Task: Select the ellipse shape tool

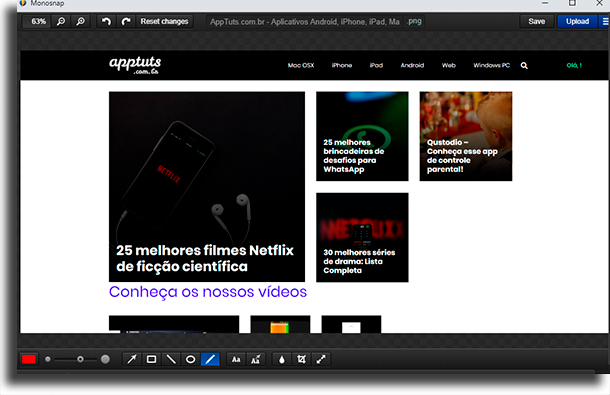Action: [x=190, y=359]
